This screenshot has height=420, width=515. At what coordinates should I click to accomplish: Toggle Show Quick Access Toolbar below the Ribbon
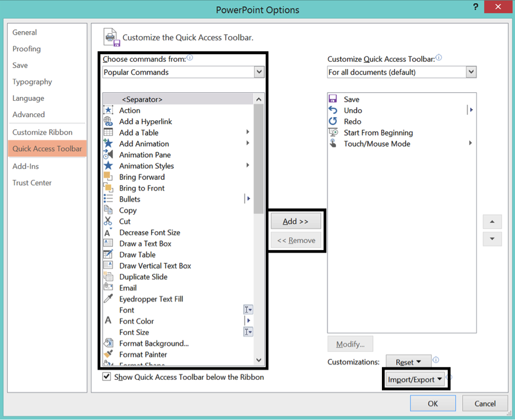107,377
